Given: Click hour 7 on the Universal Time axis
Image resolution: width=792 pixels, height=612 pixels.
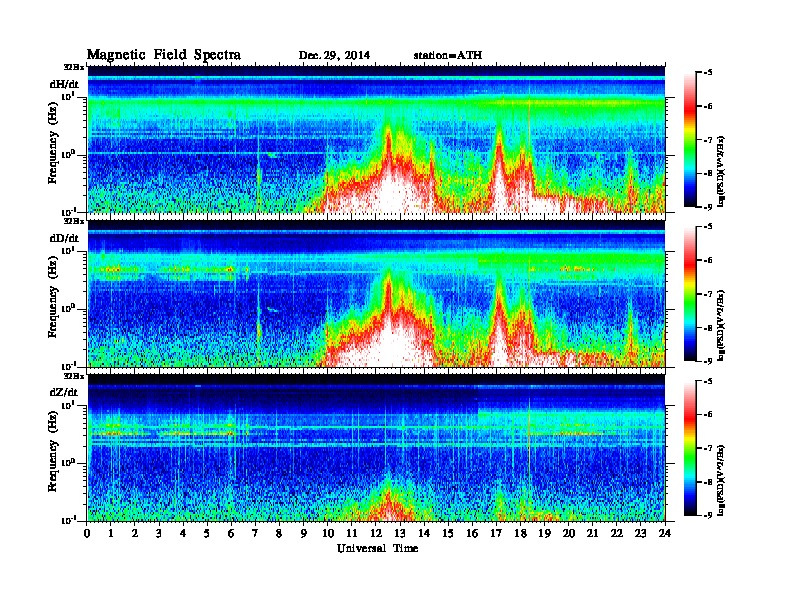Looking at the screenshot, I should click(x=256, y=533).
